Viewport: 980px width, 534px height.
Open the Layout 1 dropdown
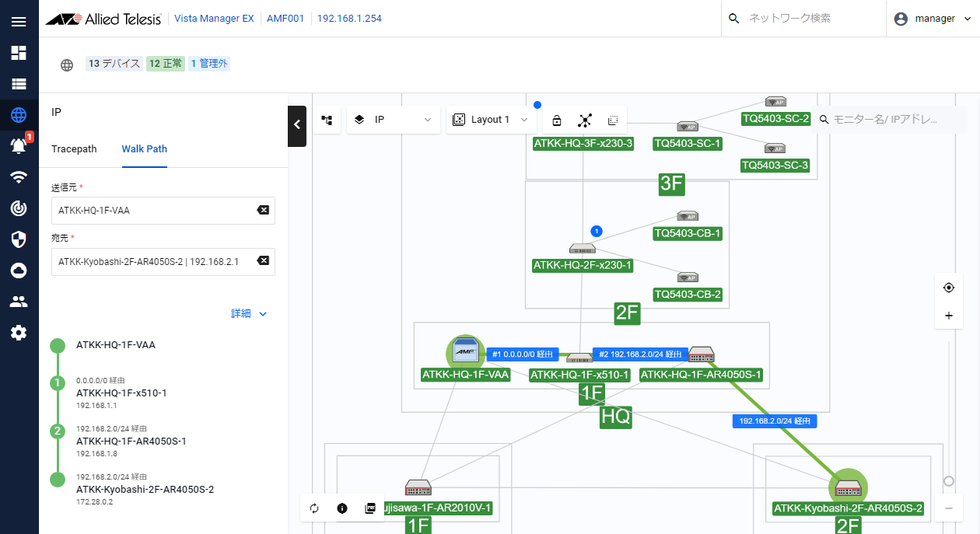click(x=491, y=120)
